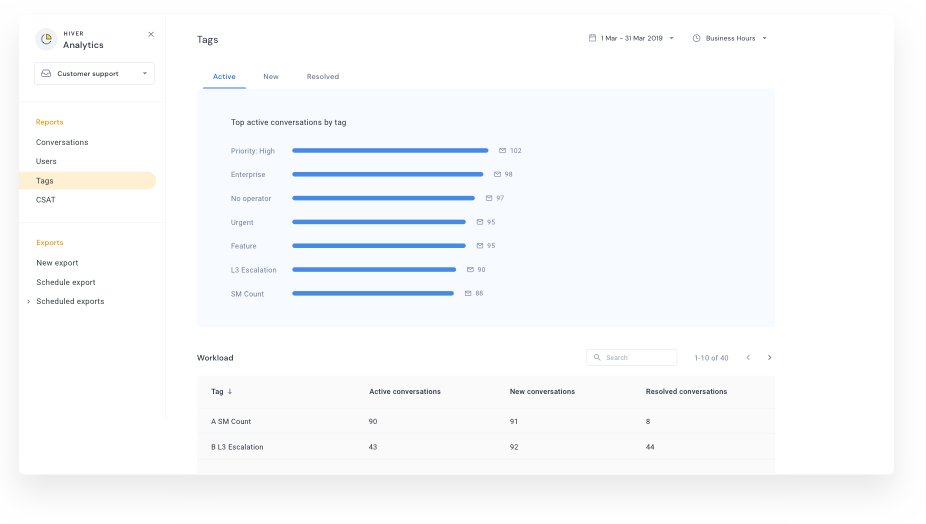Select Tags in the sidebar

(87, 181)
